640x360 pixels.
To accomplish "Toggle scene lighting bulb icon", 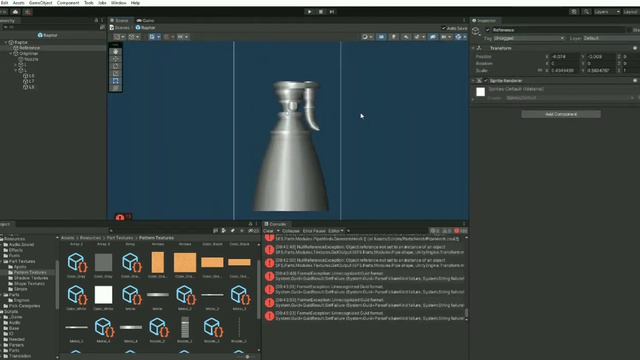I will click(x=393, y=37).
